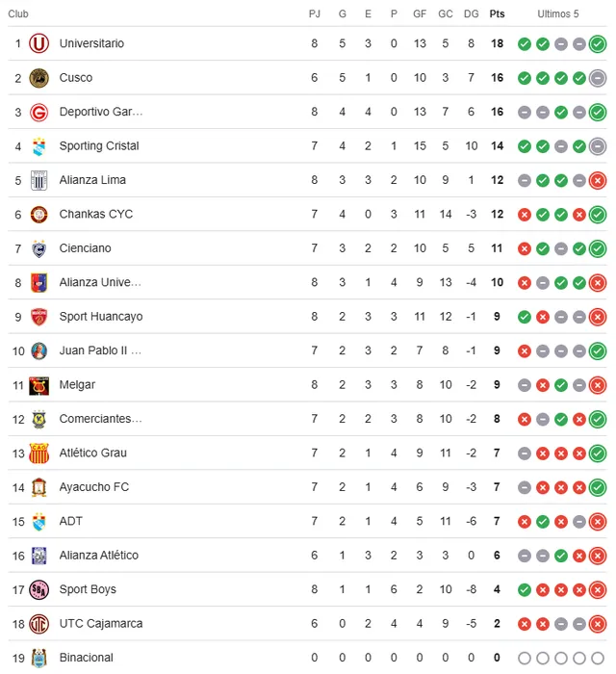Click the UTC Cajamarca logo

pyautogui.click(x=38, y=624)
